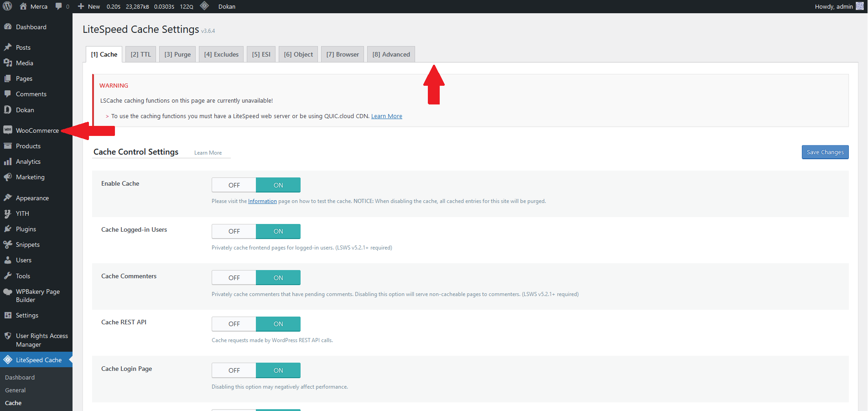Click the 122Q query monitor entry

(187, 7)
